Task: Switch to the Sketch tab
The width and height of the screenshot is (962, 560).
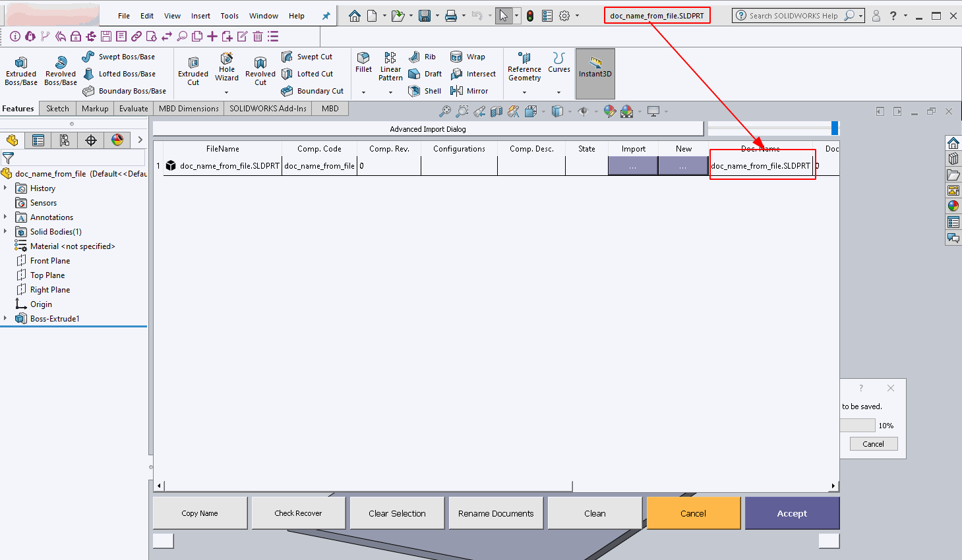Action: tap(57, 108)
